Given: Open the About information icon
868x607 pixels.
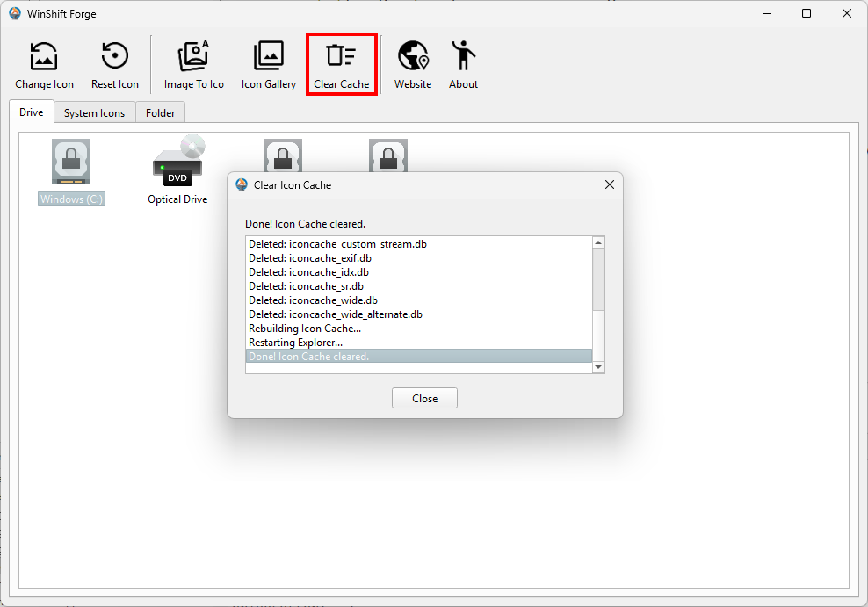Looking at the screenshot, I should tap(463, 65).
